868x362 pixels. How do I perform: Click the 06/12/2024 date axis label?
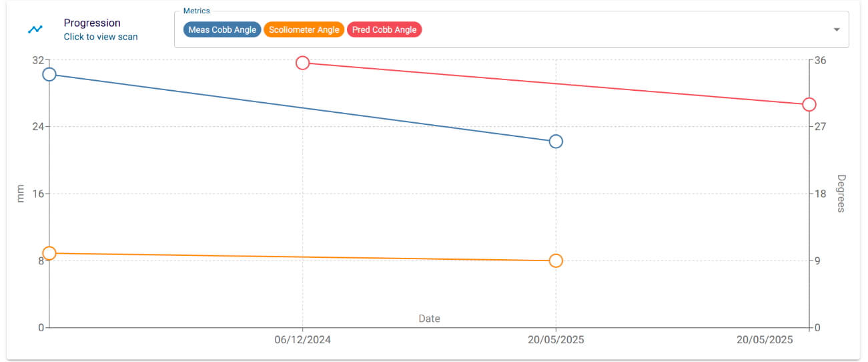302,340
